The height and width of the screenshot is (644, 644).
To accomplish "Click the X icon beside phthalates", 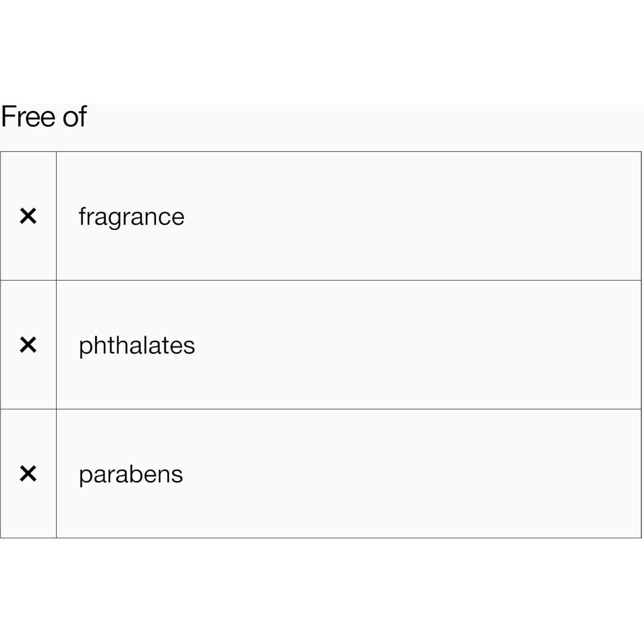I will pos(28,345).
